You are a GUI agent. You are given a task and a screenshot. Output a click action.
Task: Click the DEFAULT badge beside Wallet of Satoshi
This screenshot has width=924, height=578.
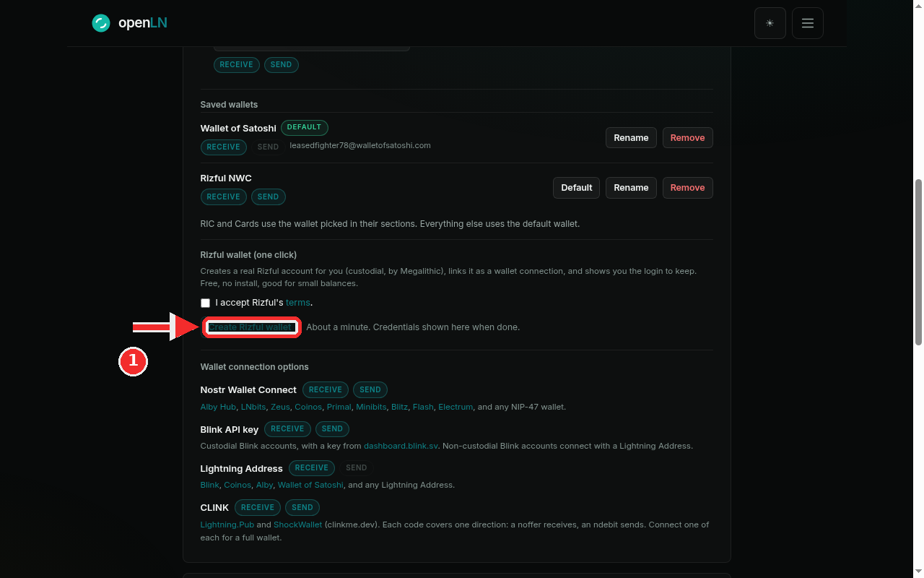pyautogui.click(x=305, y=127)
